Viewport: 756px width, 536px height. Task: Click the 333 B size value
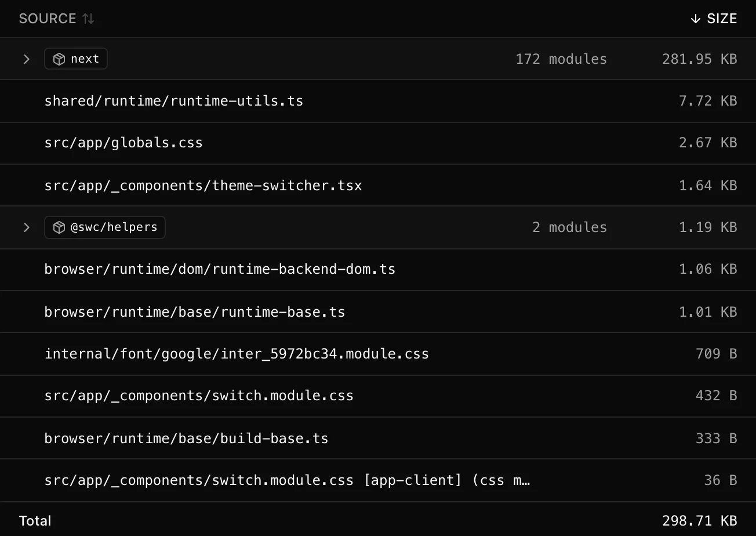click(717, 439)
